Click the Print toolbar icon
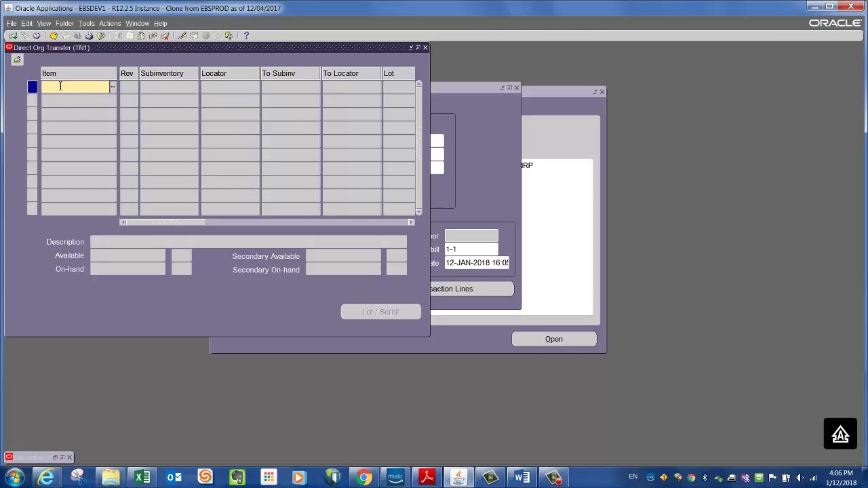The image size is (868, 488). [x=89, y=35]
